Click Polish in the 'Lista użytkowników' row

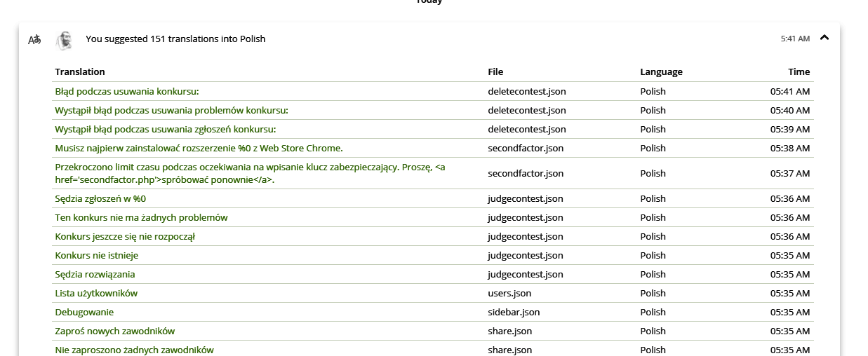point(653,293)
